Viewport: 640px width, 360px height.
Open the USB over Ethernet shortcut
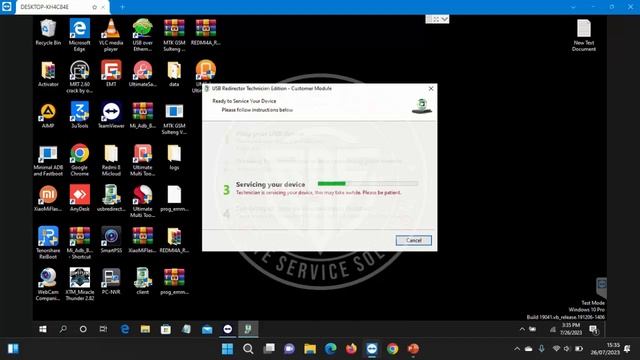click(x=142, y=35)
